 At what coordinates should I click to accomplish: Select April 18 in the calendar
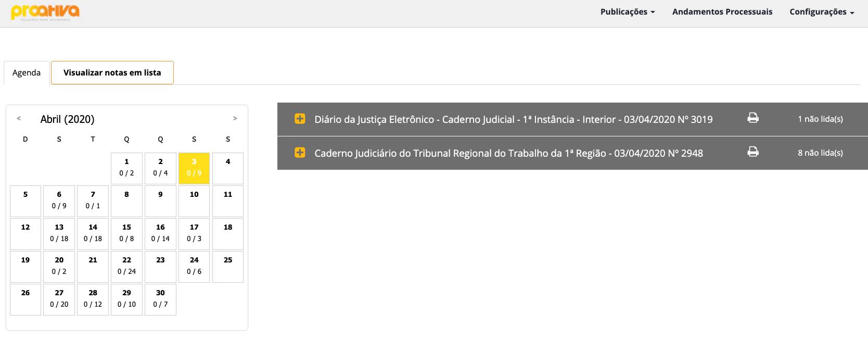coord(228,234)
